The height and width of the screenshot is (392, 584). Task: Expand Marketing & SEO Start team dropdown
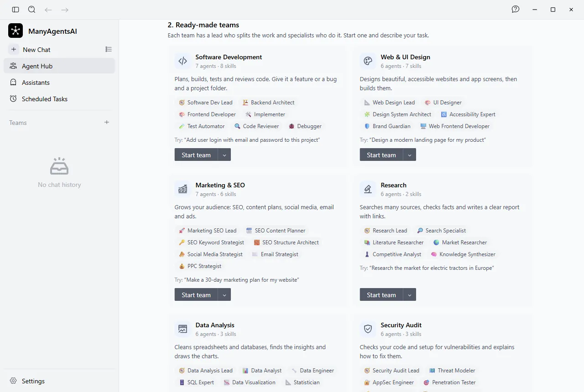point(224,295)
